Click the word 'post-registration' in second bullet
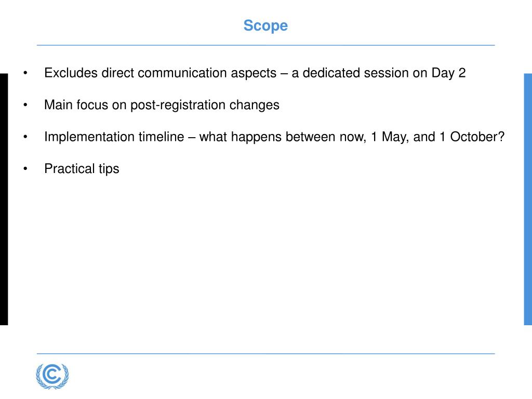Viewport: 532px width, 399px height. (x=178, y=105)
